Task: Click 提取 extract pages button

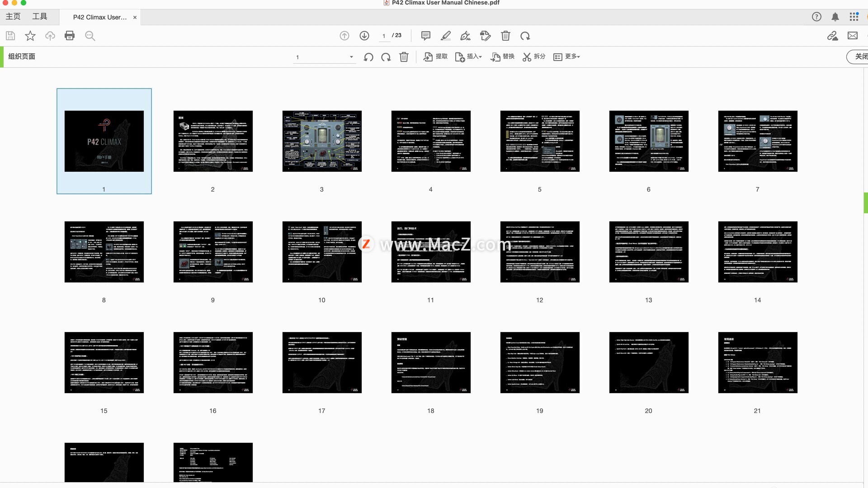Action: [x=435, y=56]
